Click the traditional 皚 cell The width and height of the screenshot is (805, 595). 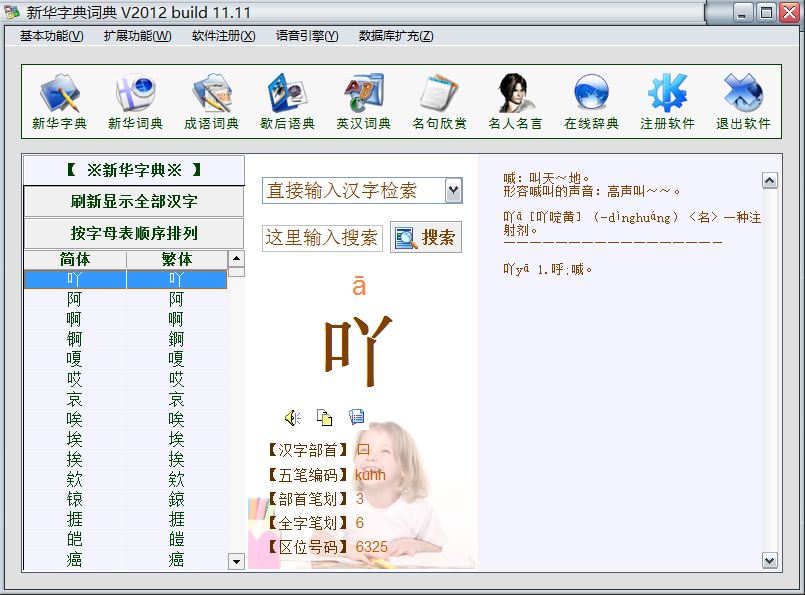coord(177,540)
